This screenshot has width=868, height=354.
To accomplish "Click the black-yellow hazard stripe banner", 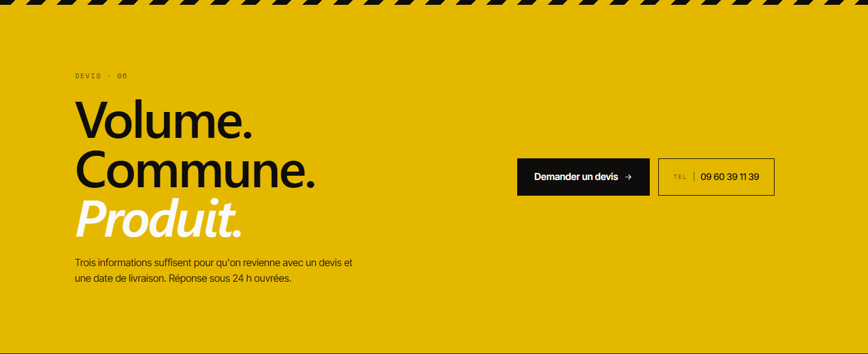I will (434, 2).
